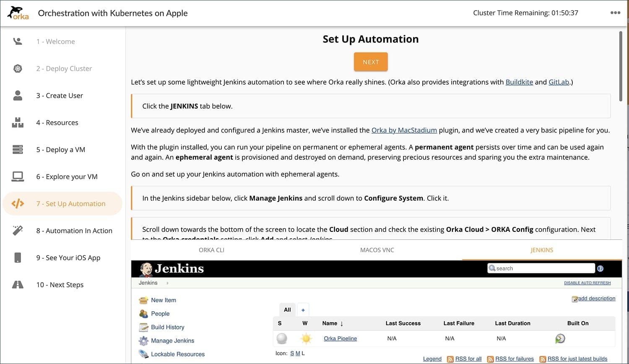Click the Jenkins search help icon
Screen dimensions: 629x364
click(x=600, y=268)
